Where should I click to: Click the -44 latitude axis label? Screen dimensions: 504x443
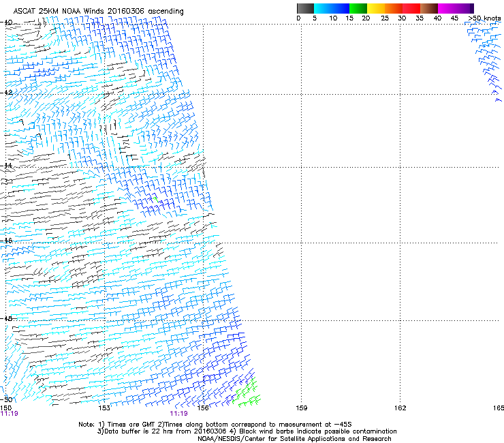[6, 166]
